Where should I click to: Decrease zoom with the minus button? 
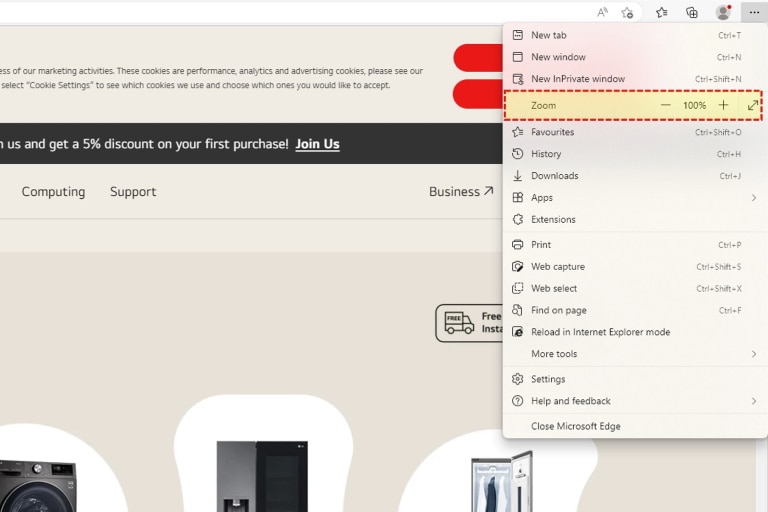(x=666, y=105)
